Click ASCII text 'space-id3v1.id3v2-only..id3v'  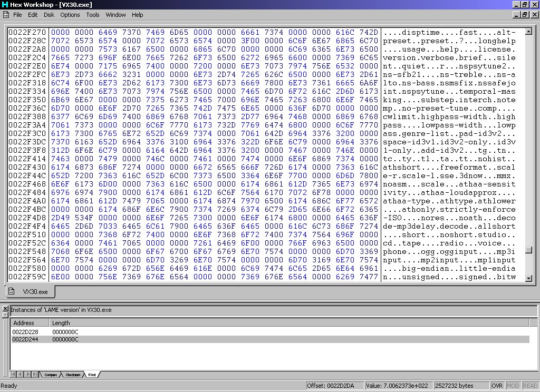pos(449,142)
